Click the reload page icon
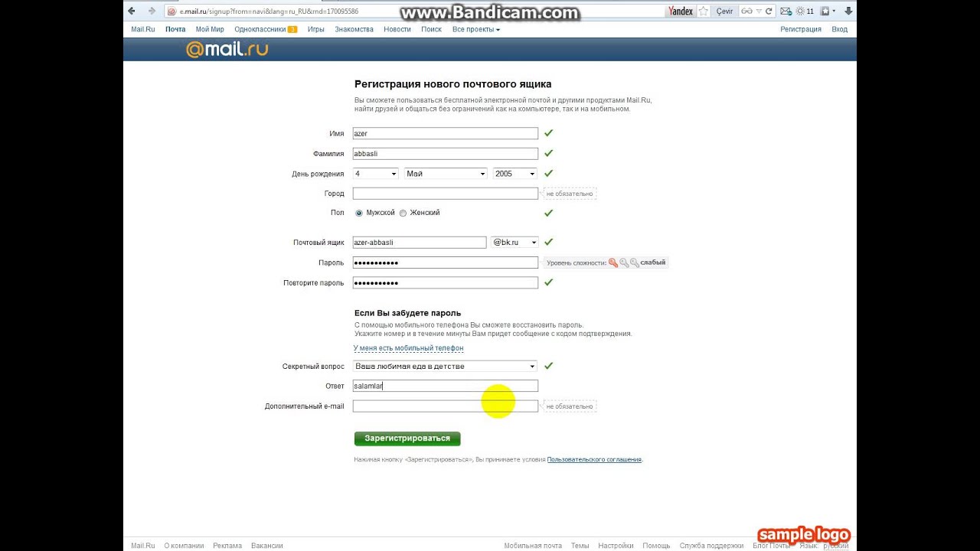The image size is (980, 551). pos(769,11)
